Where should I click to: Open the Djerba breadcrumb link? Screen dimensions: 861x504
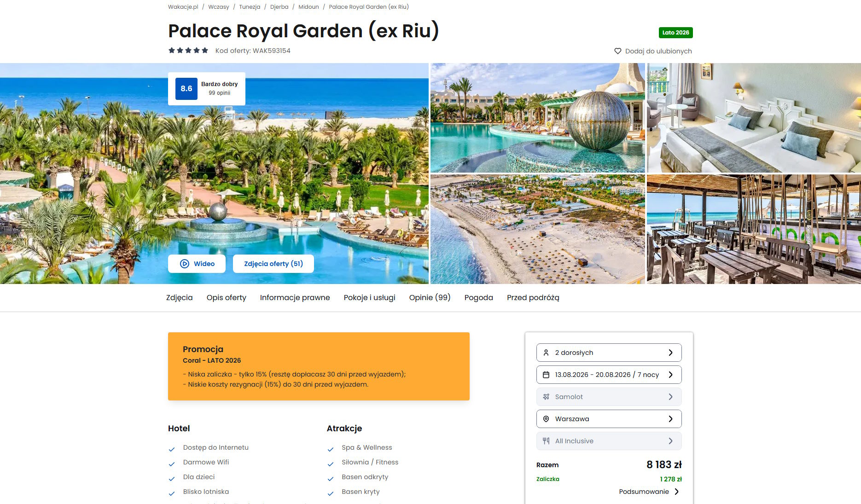279,7
